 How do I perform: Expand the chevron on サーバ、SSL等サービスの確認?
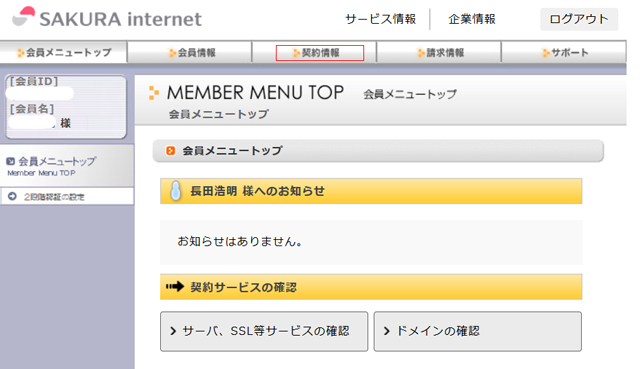173,331
